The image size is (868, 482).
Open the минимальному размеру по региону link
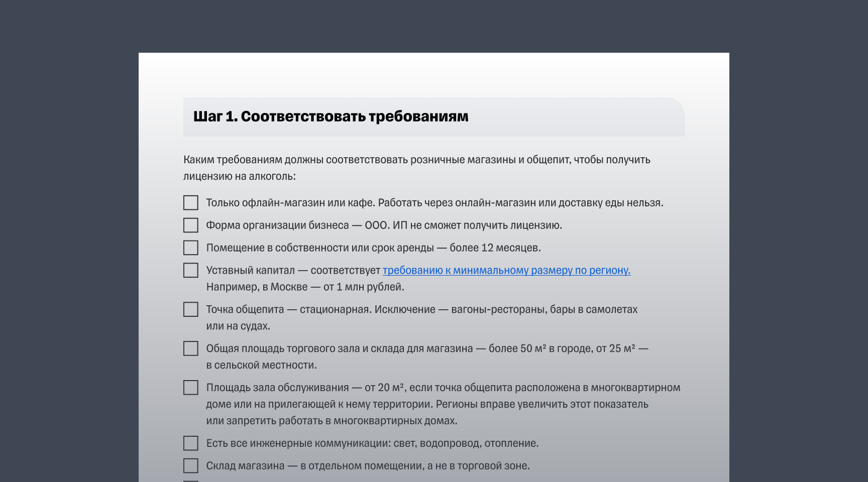506,270
